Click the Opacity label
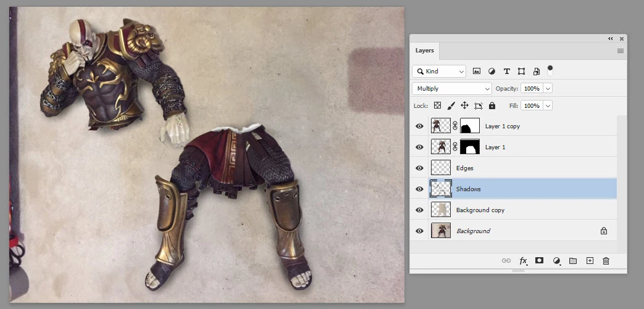Screen dimensions: 644x309 point(507,89)
